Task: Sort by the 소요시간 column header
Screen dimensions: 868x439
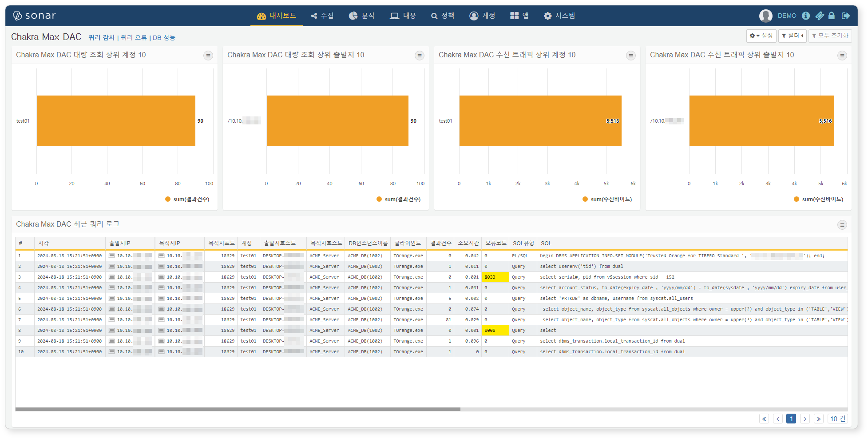Action: point(468,243)
